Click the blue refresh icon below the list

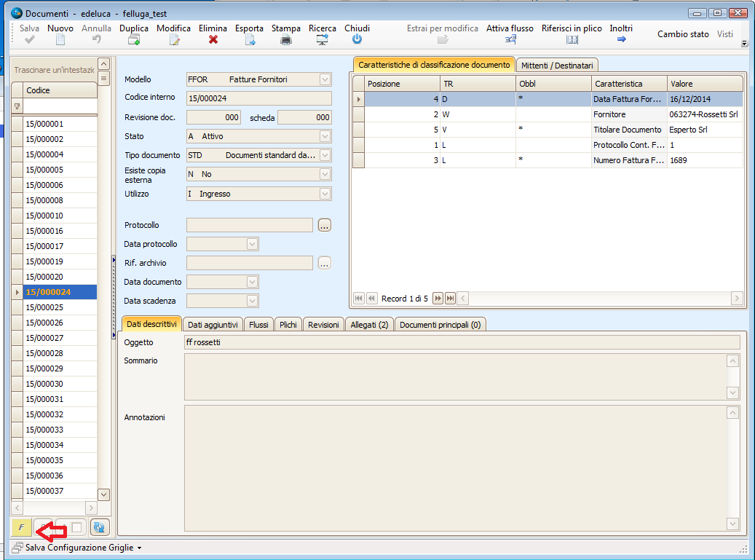click(x=100, y=527)
